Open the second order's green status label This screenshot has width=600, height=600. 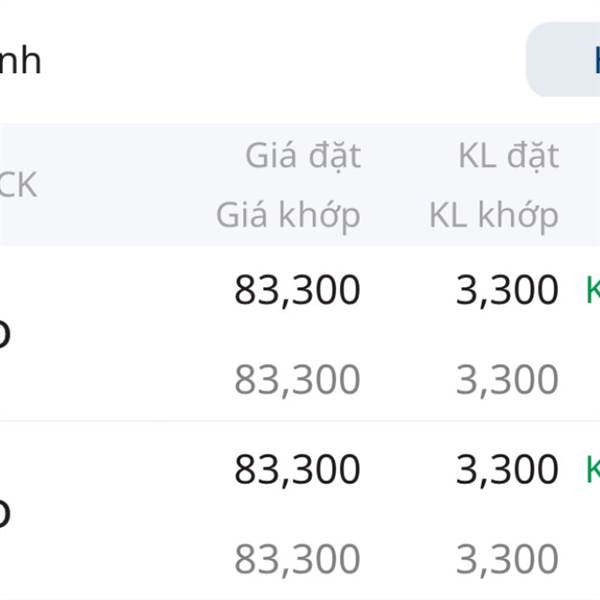pos(592,469)
